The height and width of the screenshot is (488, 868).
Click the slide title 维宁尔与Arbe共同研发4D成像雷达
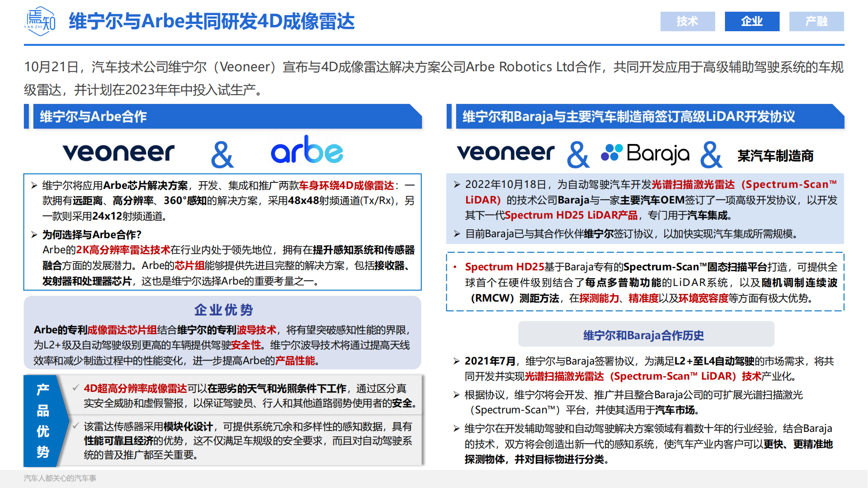211,21
